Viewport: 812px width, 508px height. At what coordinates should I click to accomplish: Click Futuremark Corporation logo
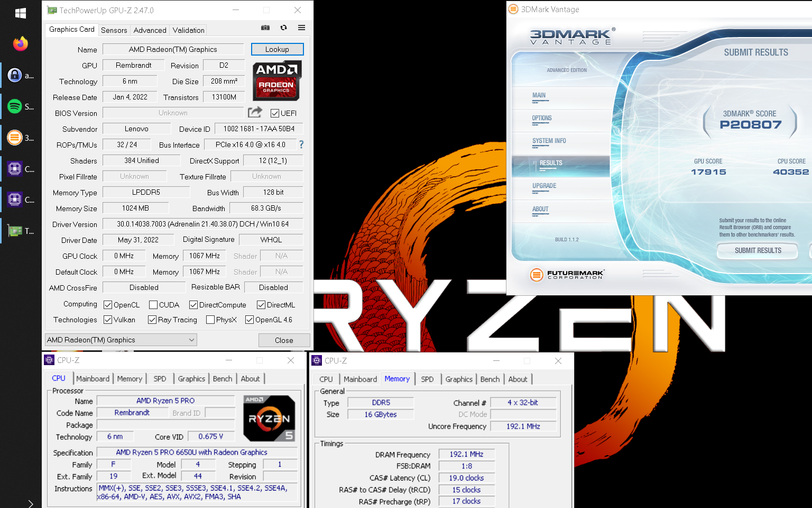tap(567, 274)
